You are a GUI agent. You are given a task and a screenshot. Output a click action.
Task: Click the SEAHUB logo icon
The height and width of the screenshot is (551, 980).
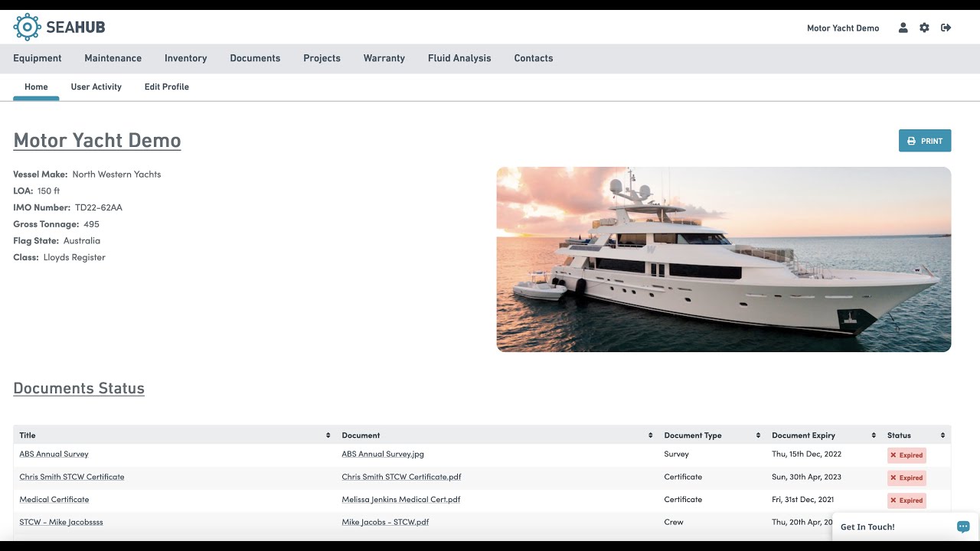click(27, 27)
